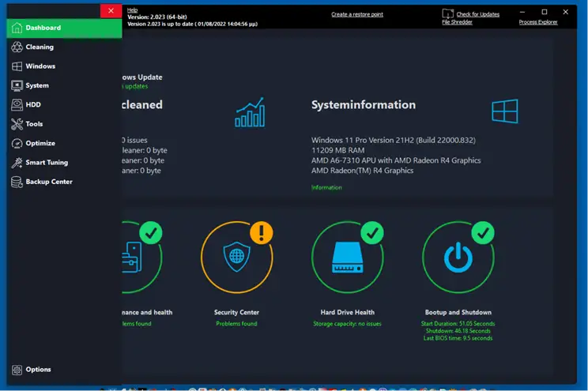Image resolution: width=588 pixels, height=391 pixels.
Task: Click the maintenance and health briefcase icon
Action: pos(132,257)
